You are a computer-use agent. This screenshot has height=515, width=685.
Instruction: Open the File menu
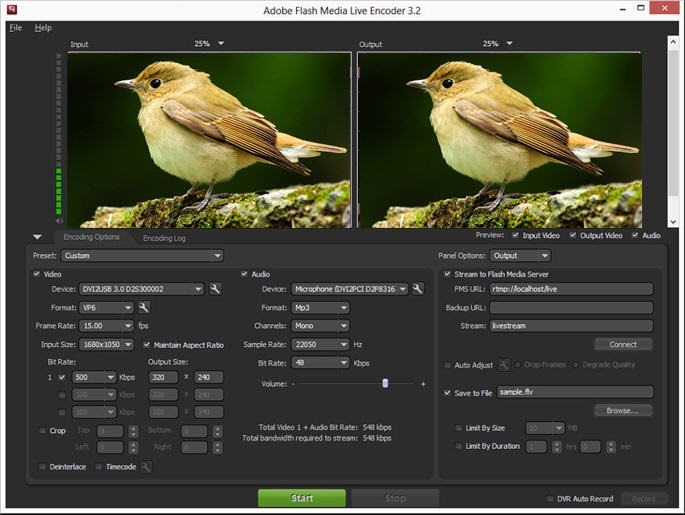[x=15, y=27]
